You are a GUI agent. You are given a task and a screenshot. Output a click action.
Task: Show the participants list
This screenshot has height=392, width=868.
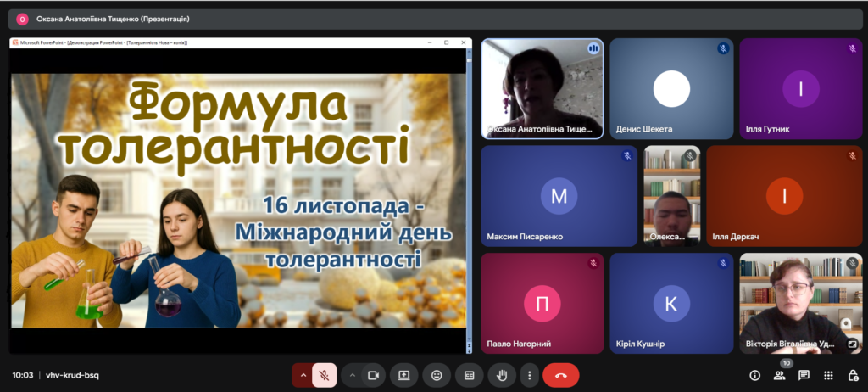[x=779, y=375]
